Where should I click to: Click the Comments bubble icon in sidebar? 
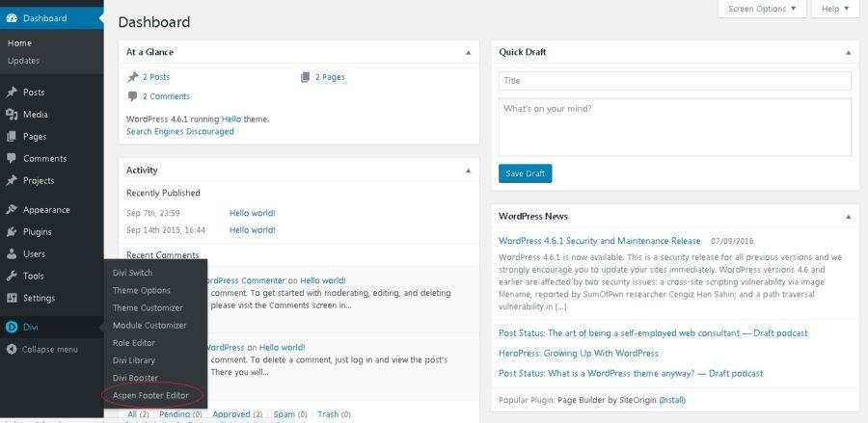(x=12, y=159)
